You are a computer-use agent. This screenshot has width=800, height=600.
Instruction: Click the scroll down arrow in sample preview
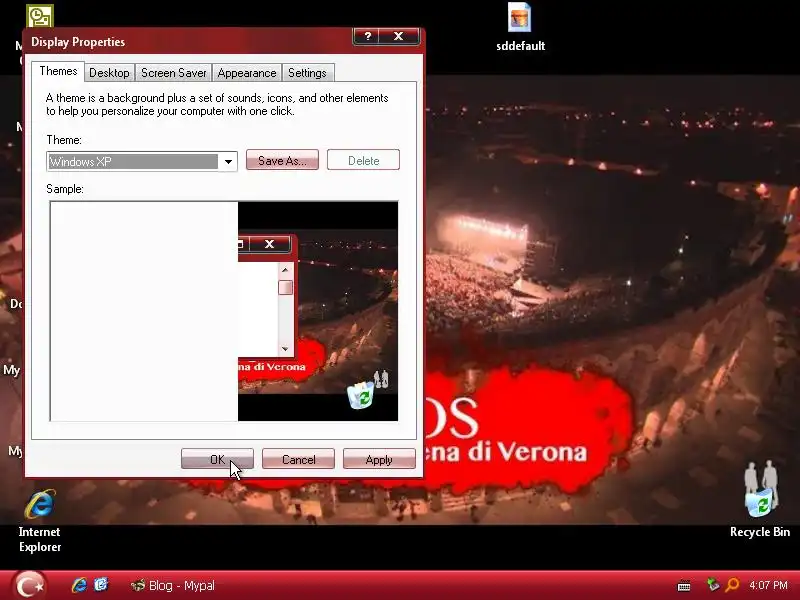(285, 349)
